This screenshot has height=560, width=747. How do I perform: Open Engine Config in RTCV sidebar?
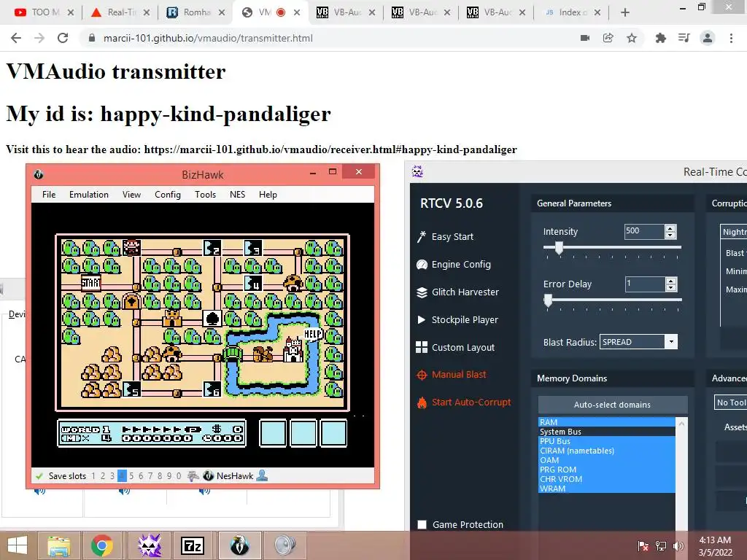454,264
